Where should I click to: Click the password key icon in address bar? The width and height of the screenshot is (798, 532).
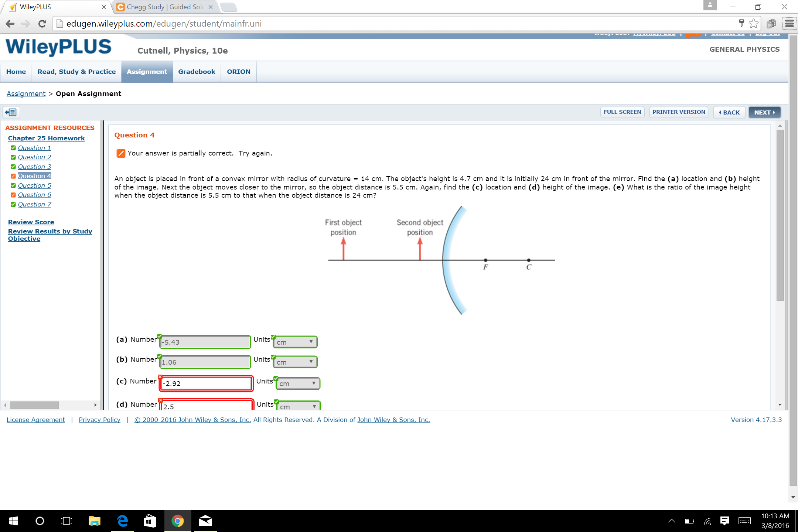[x=741, y=24]
